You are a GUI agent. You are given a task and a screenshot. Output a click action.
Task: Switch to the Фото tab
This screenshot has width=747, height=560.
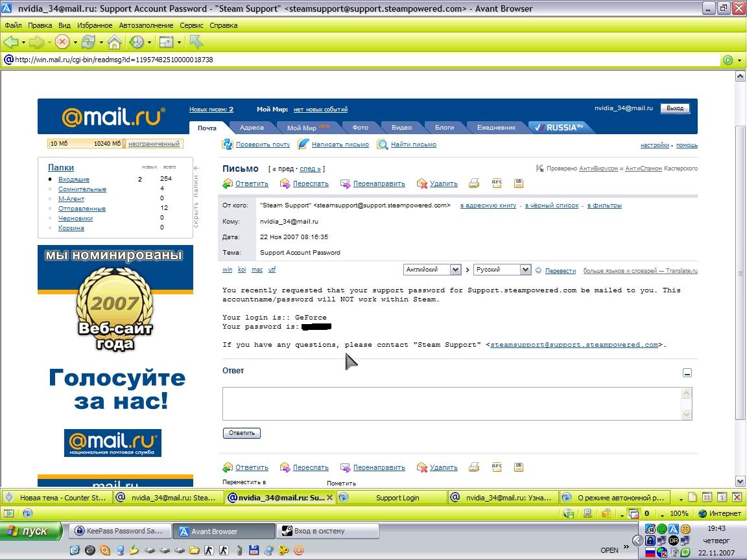(360, 127)
